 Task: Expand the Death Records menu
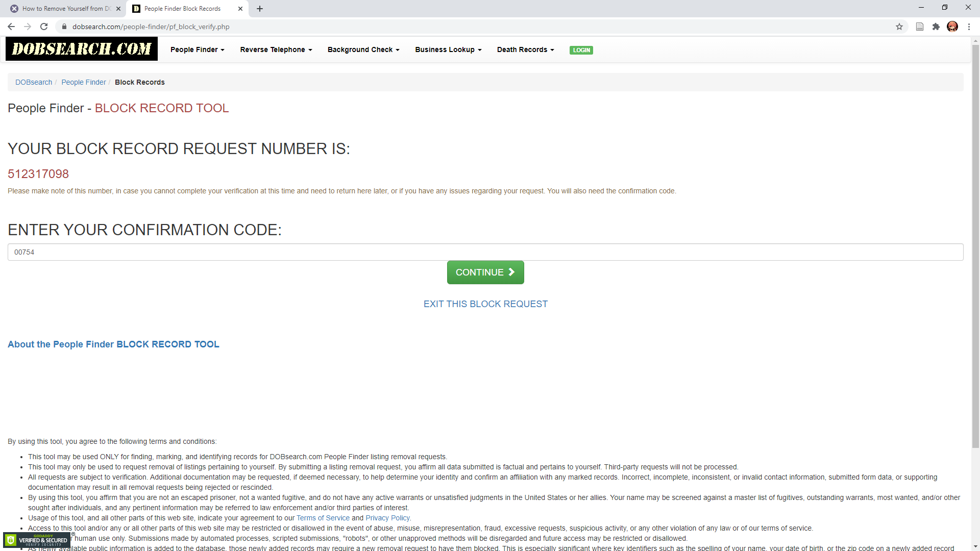coord(526,49)
